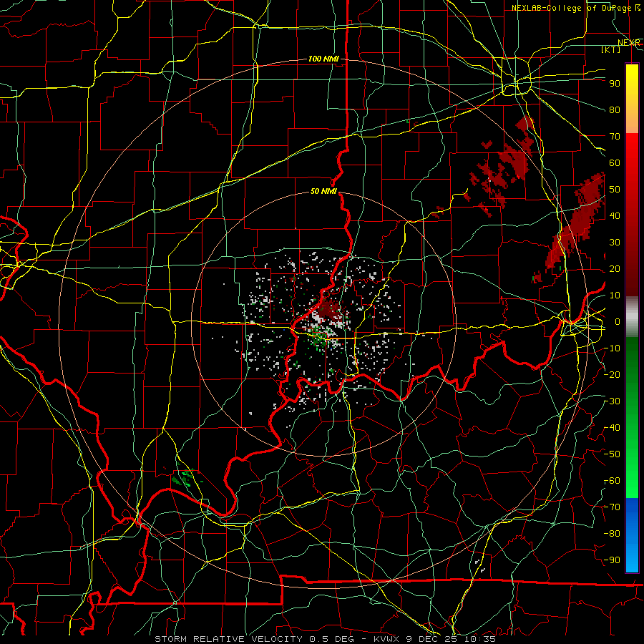This screenshot has height=644, width=644.
Task: Click the '40' colorbar scale label
Action: 615,216
